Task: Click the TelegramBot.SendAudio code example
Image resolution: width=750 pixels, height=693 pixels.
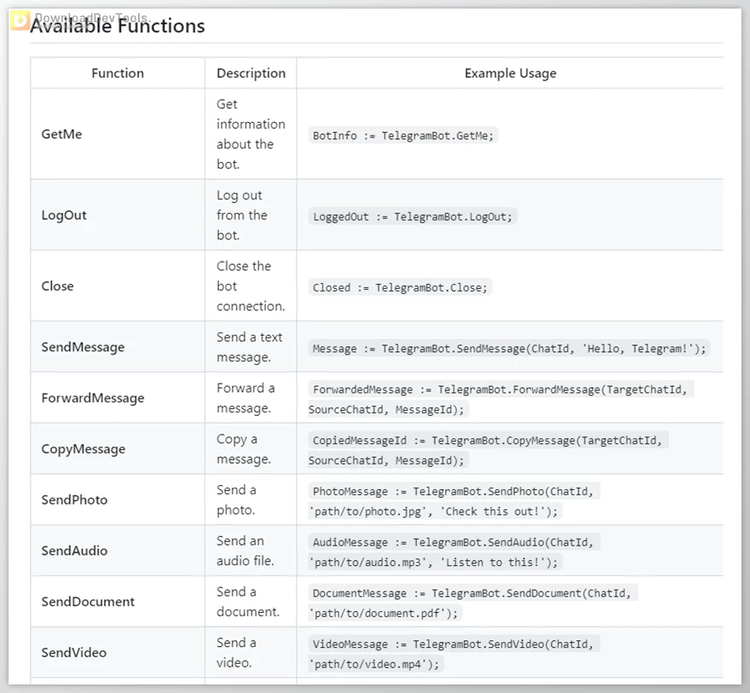Action: click(453, 552)
